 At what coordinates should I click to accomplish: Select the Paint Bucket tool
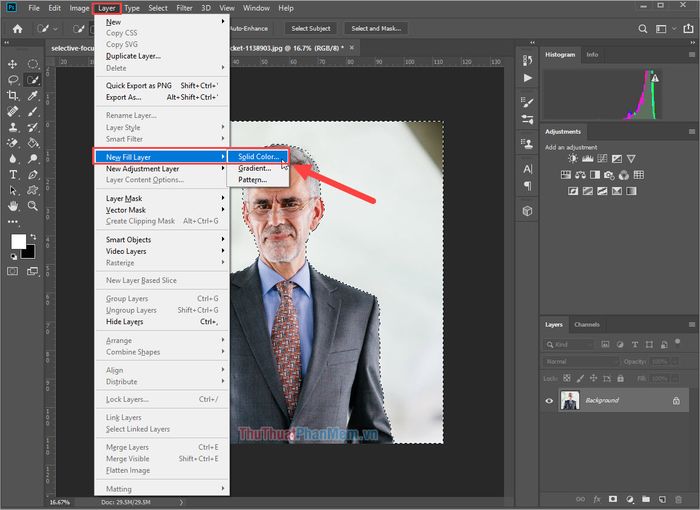click(33, 143)
